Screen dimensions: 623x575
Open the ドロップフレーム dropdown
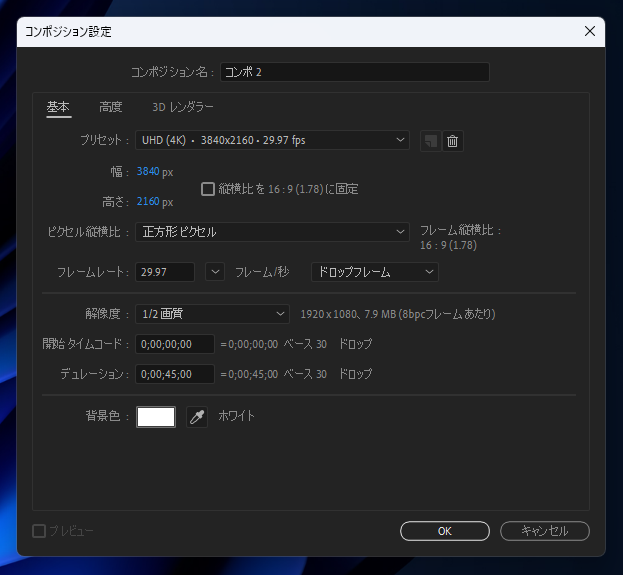(375, 272)
